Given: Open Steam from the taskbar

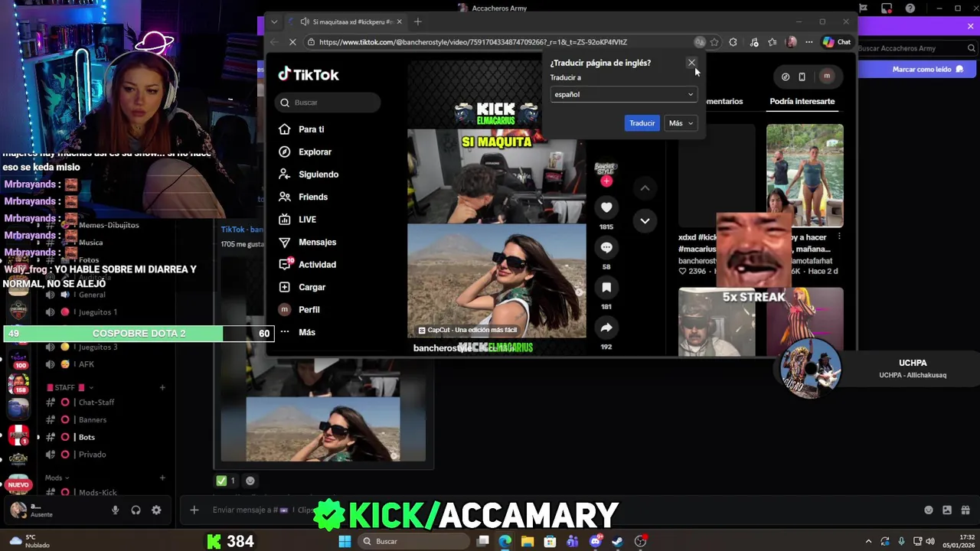Looking at the screenshot, I should (617, 541).
